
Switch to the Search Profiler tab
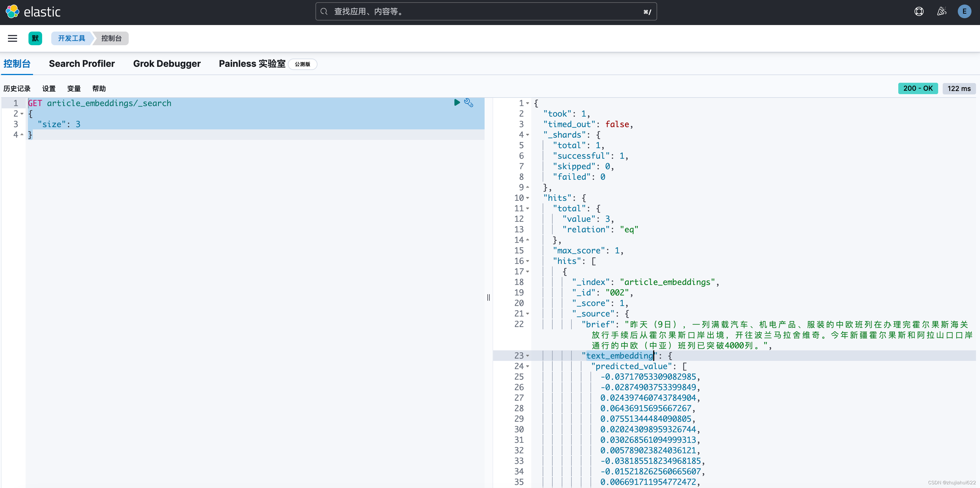click(x=82, y=64)
